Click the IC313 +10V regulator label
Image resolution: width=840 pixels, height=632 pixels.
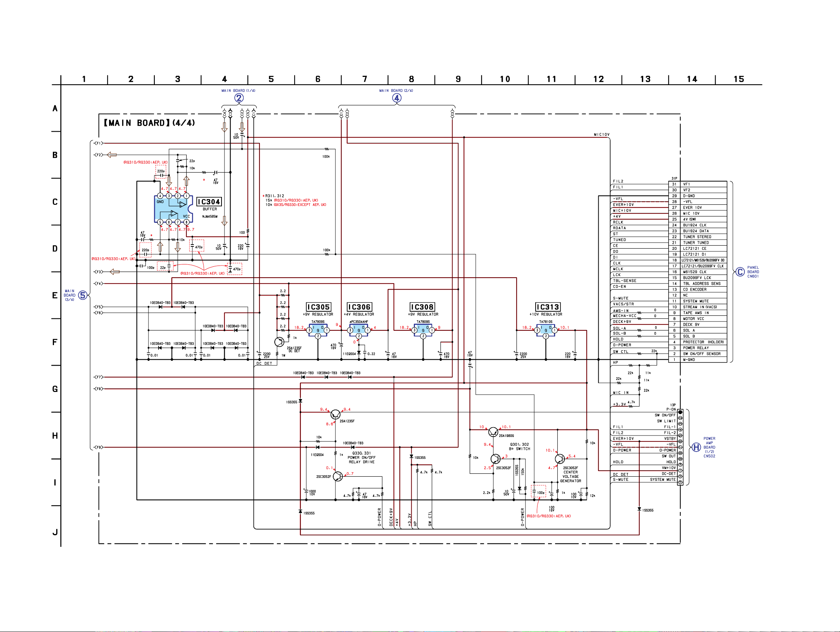pyautogui.click(x=548, y=307)
